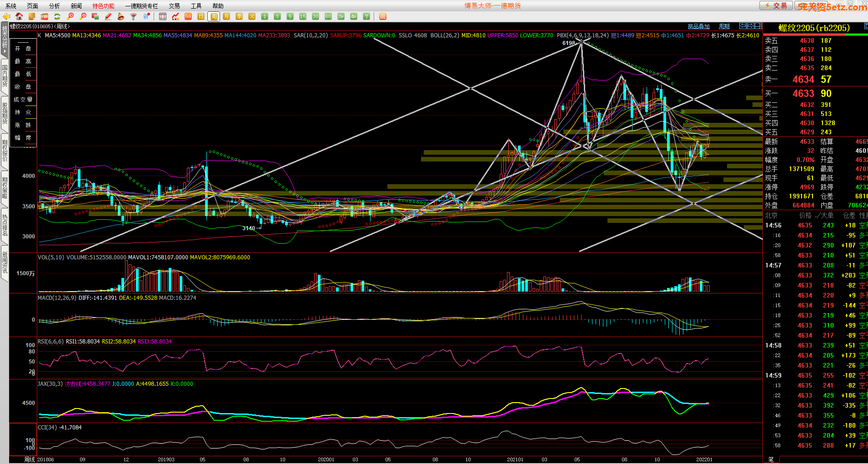Open the 分析 menu

point(54,6)
